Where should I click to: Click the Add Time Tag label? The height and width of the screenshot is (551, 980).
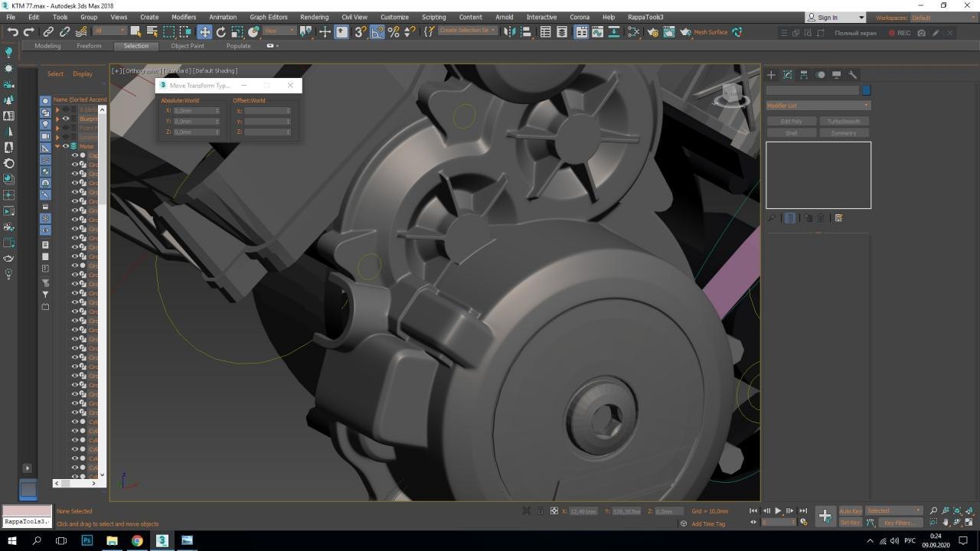tap(708, 524)
